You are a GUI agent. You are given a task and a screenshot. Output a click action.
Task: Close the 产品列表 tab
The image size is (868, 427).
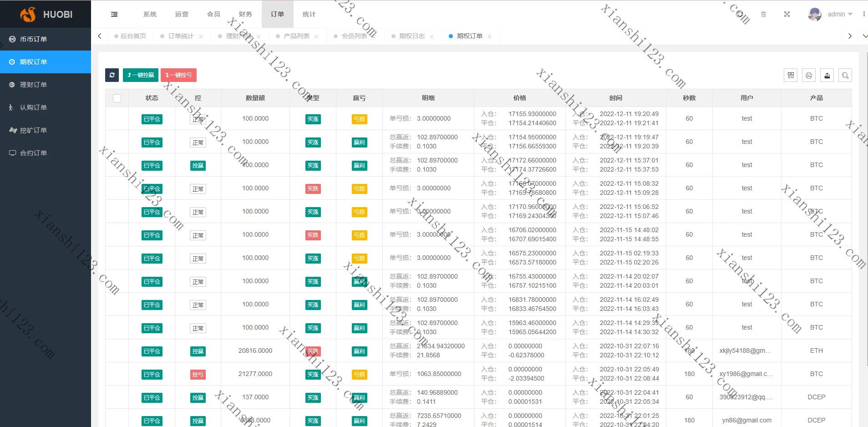[x=316, y=36]
